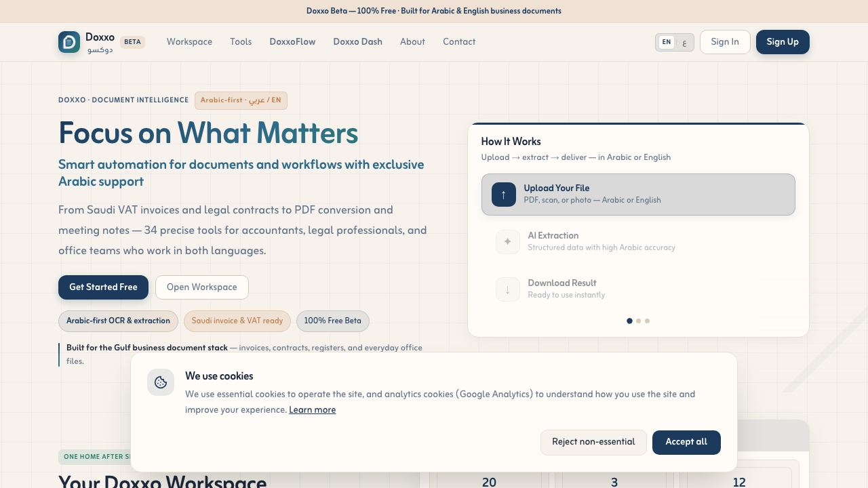868x488 pixels.
Task: Click the Doxxo logo icon
Action: 69,42
